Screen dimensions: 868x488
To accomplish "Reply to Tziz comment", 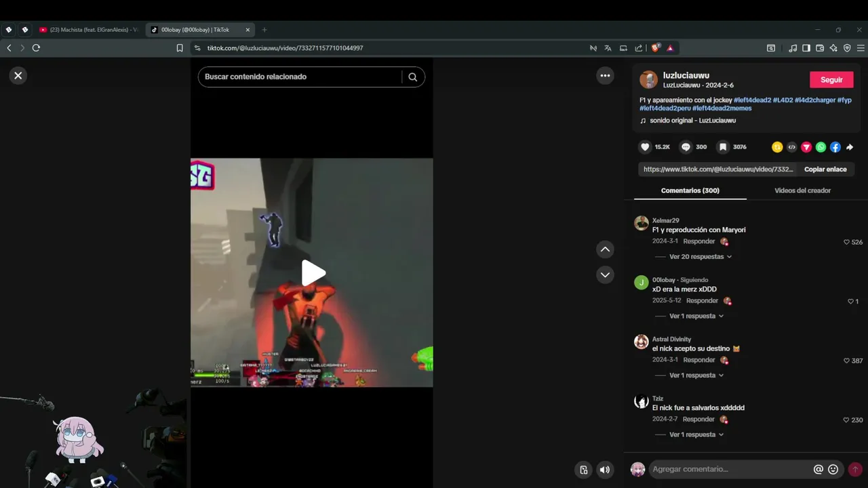I will [x=699, y=420].
